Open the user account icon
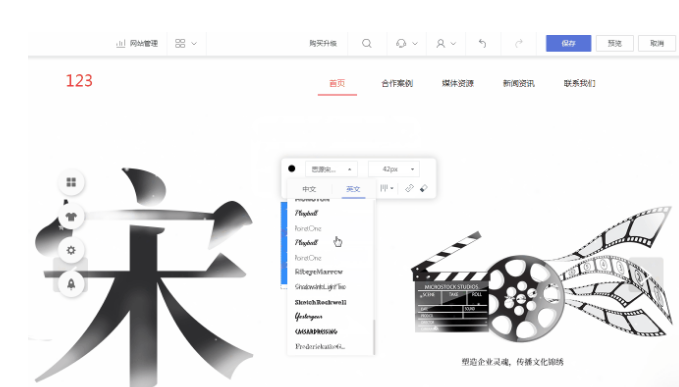679x387 pixels. (x=440, y=43)
